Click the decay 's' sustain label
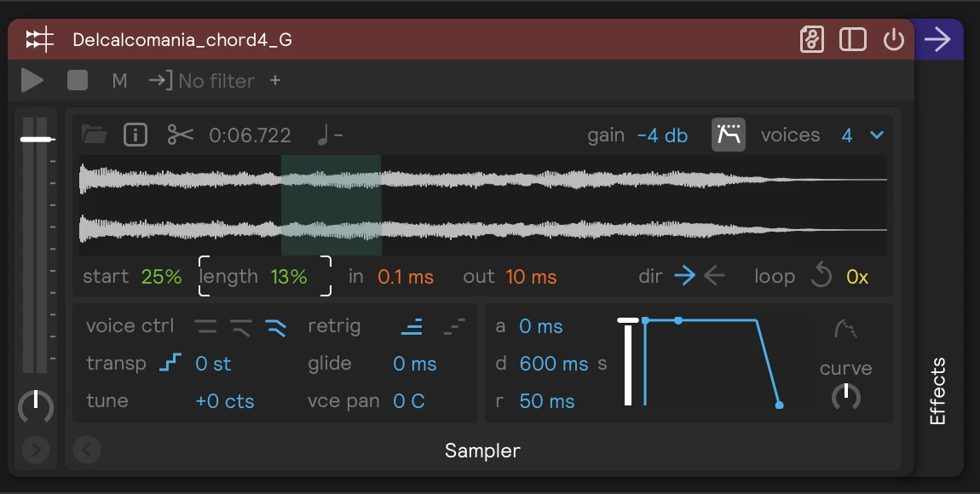 pyautogui.click(x=602, y=364)
